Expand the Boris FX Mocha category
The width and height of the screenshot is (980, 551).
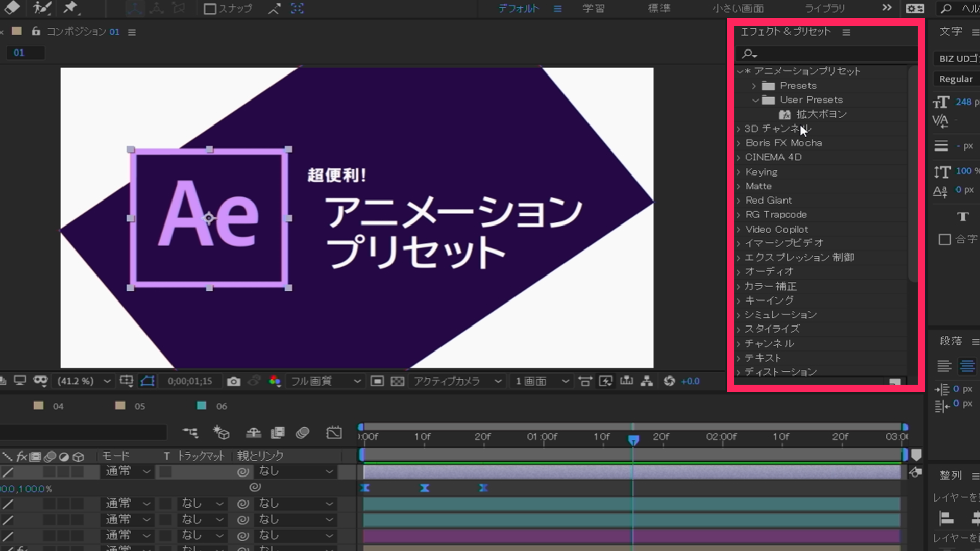pyautogui.click(x=738, y=143)
